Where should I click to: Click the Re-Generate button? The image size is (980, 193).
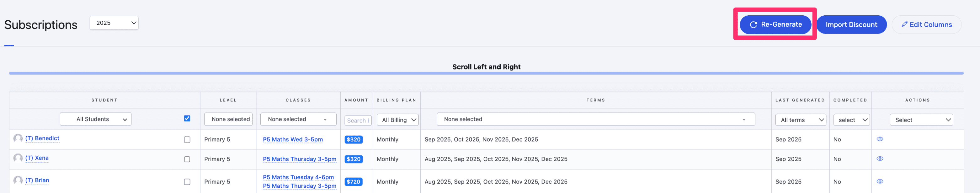coord(775,25)
